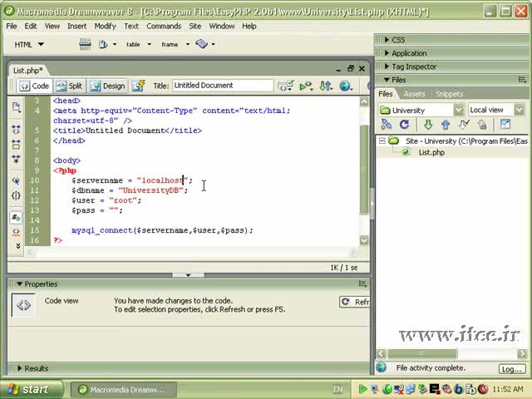The image size is (532, 399).
Task: Click the Log... button
Action: 512,369
